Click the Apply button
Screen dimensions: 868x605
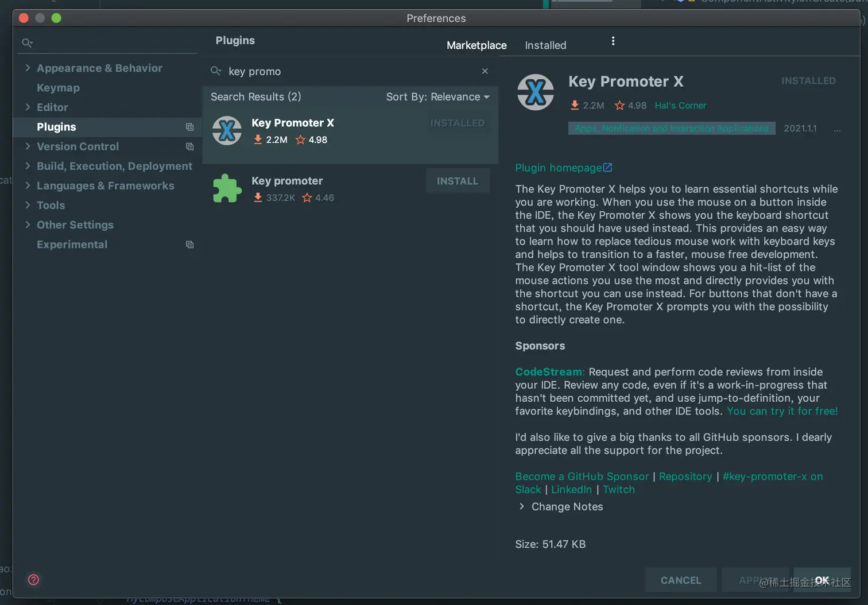(x=755, y=580)
